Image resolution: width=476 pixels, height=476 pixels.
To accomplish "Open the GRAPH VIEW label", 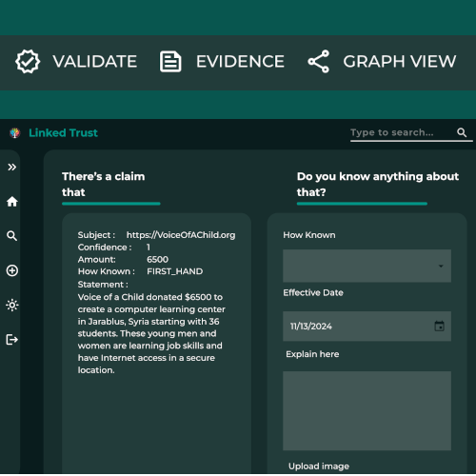I will click(x=400, y=62).
